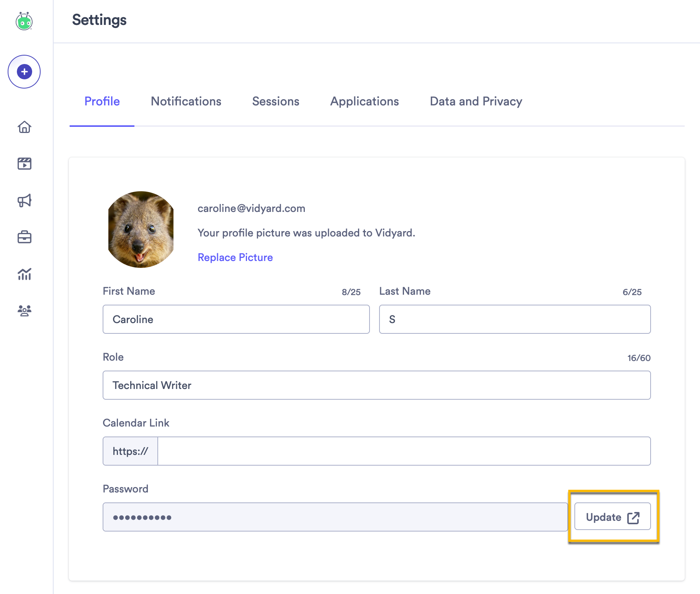Image resolution: width=700 pixels, height=594 pixels.
Task: Open the video Library from the sidebar
Action: pyautogui.click(x=24, y=164)
